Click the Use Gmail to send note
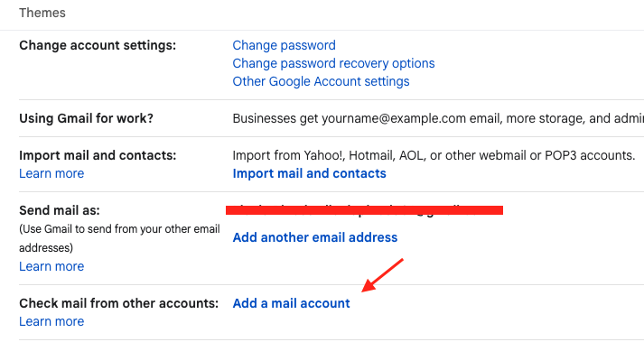Viewport: 644px width, 342px height. [x=119, y=238]
